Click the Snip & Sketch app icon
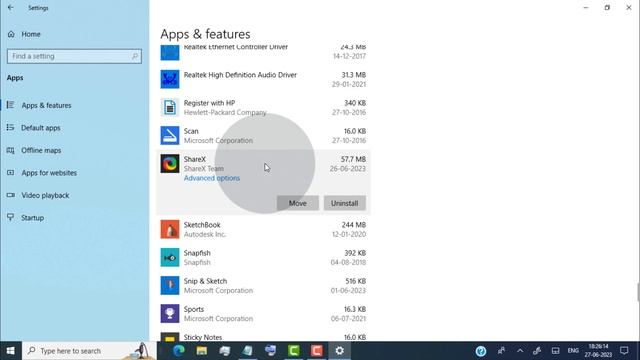 point(170,286)
